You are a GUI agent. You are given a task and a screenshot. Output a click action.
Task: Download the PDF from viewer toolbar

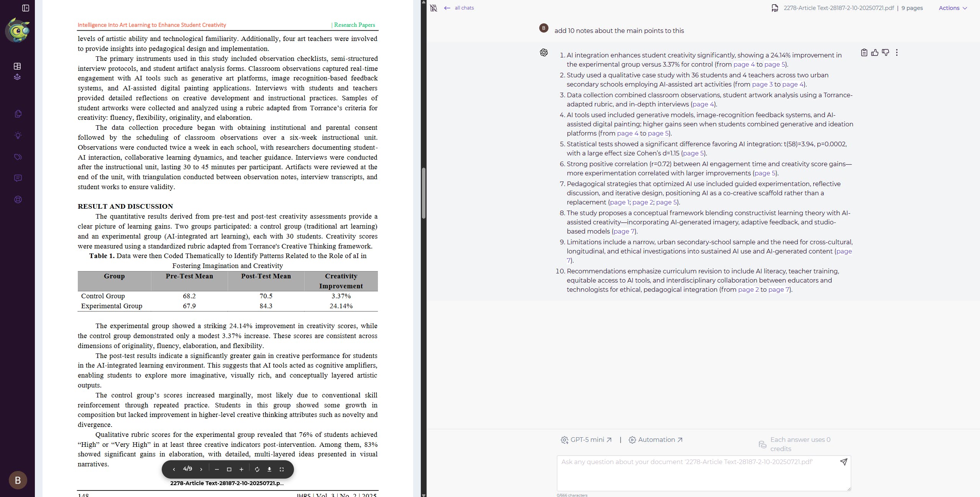tap(269, 469)
